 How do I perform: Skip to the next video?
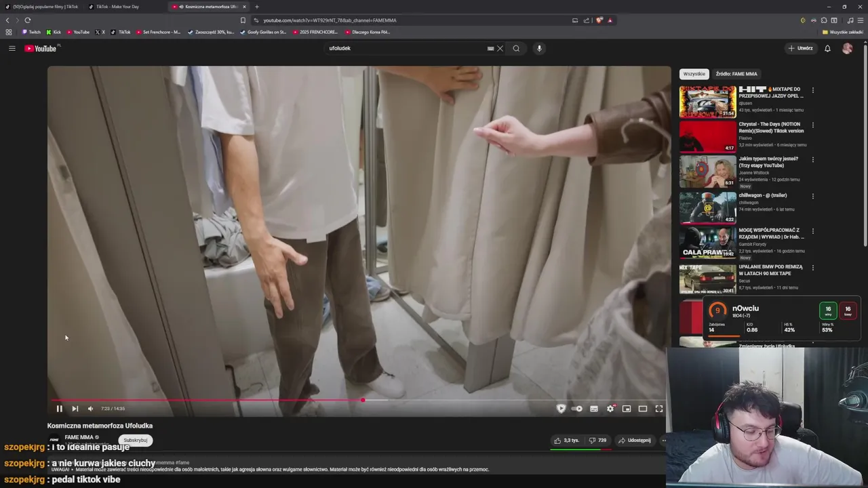click(x=75, y=409)
